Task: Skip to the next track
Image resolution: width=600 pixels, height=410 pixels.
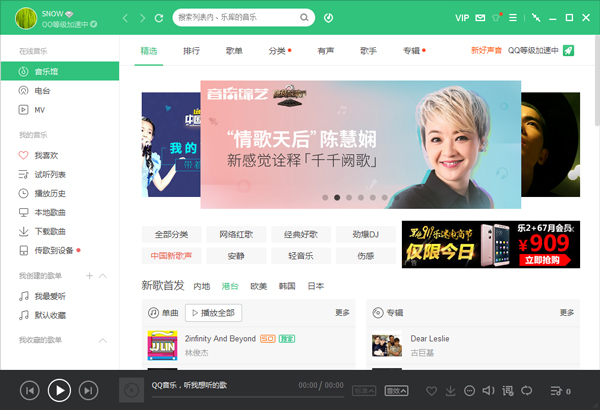Action: point(88,390)
